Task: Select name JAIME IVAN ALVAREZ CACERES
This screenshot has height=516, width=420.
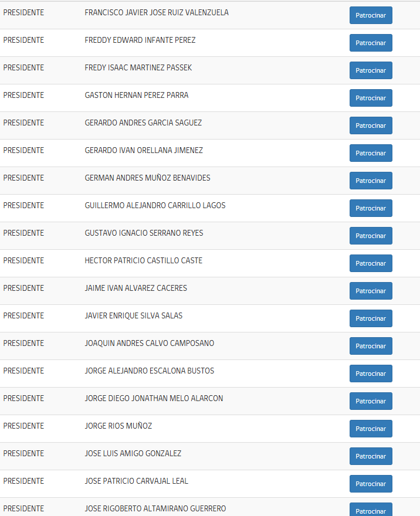Action: (136, 288)
